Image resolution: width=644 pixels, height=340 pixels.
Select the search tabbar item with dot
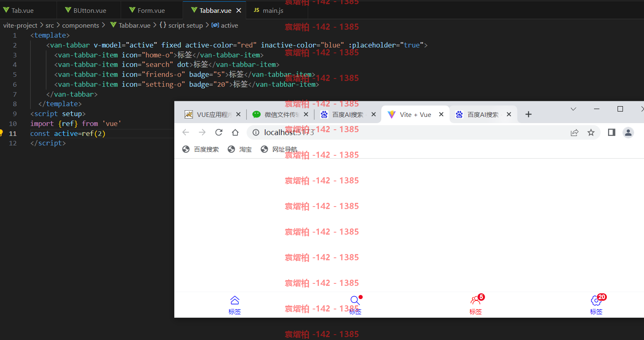pos(355,305)
